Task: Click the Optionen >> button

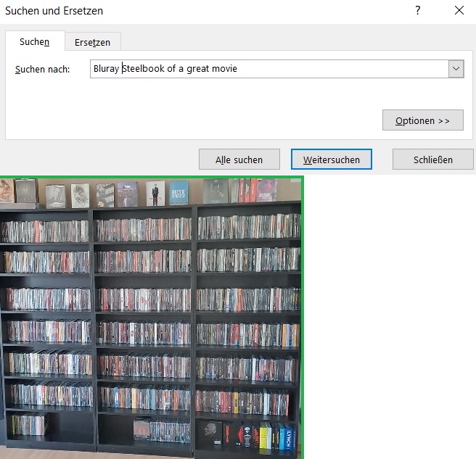Action: tap(422, 120)
